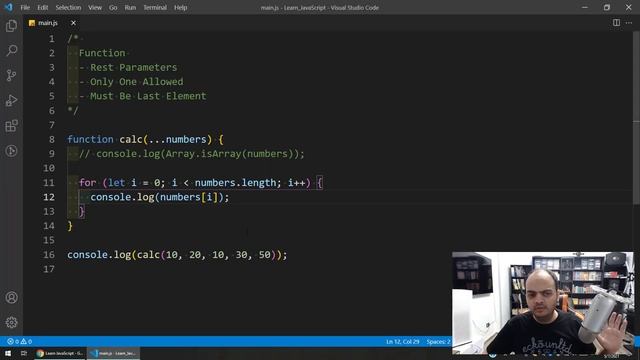Image resolution: width=640 pixels, height=360 pixels.
Task: Open the View menu
Action: pyautogui.click(x=95, y=7)
